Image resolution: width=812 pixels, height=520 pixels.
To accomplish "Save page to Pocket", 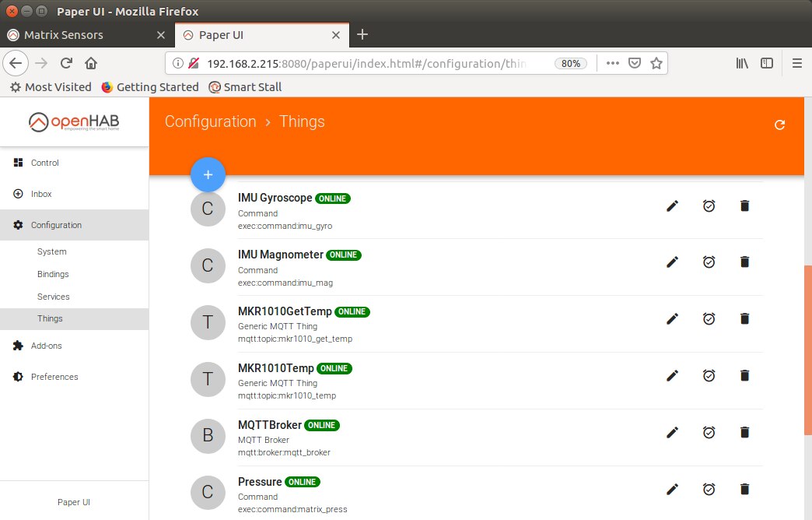I will pyautogui.click(x=635, y=63).
